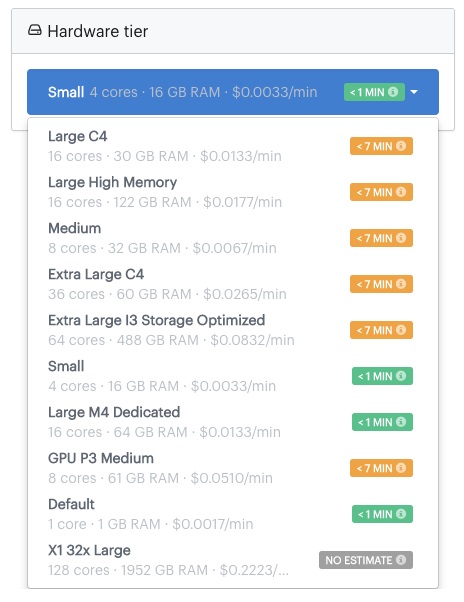Click '1 core · 1 GB RAM · $0.0017/min' text

click(151, 524)
